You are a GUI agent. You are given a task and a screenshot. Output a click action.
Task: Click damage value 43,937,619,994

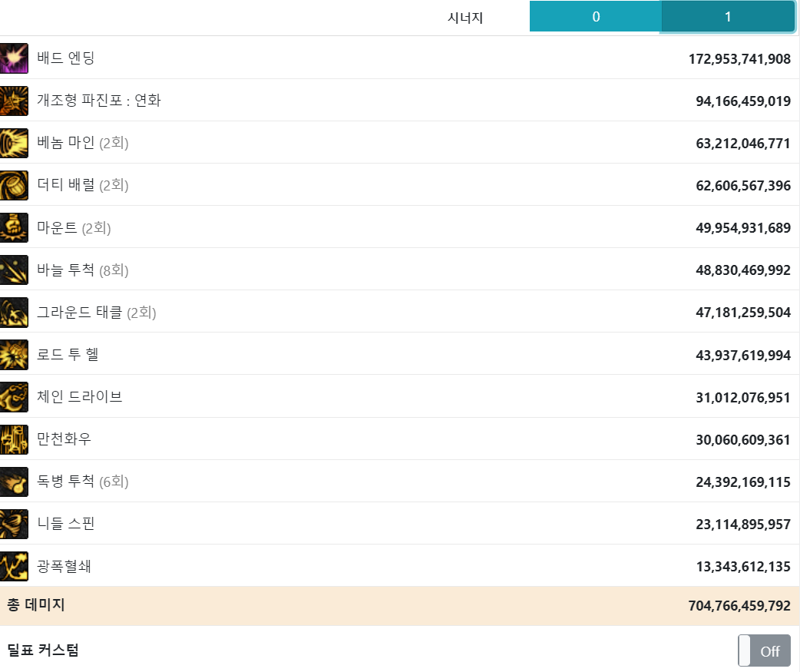pyautogui.click(x=743, y=356)
